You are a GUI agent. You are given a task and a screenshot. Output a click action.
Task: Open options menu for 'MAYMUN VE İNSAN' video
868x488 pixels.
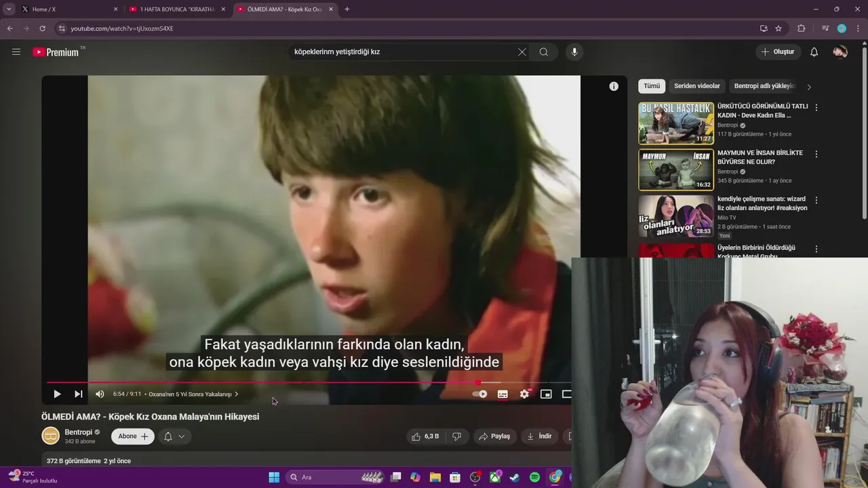click(x=816, y=155)
